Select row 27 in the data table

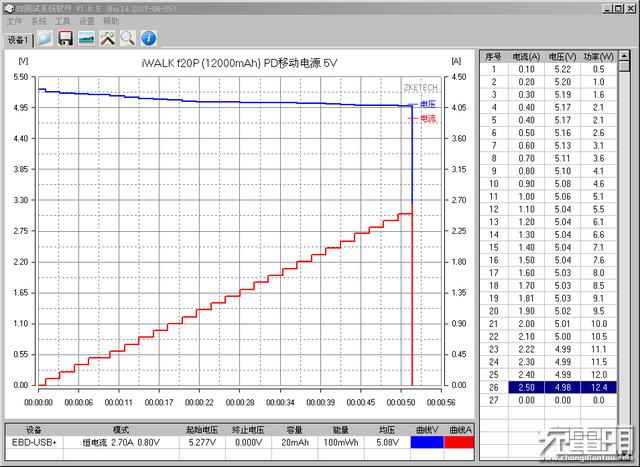coord(548,400)
